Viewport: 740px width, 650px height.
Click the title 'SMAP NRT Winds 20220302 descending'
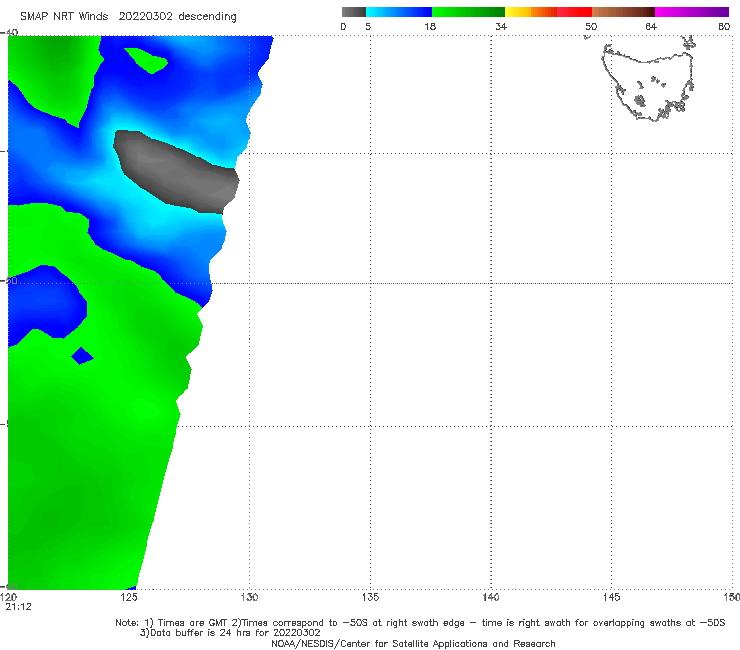point(128,17)
